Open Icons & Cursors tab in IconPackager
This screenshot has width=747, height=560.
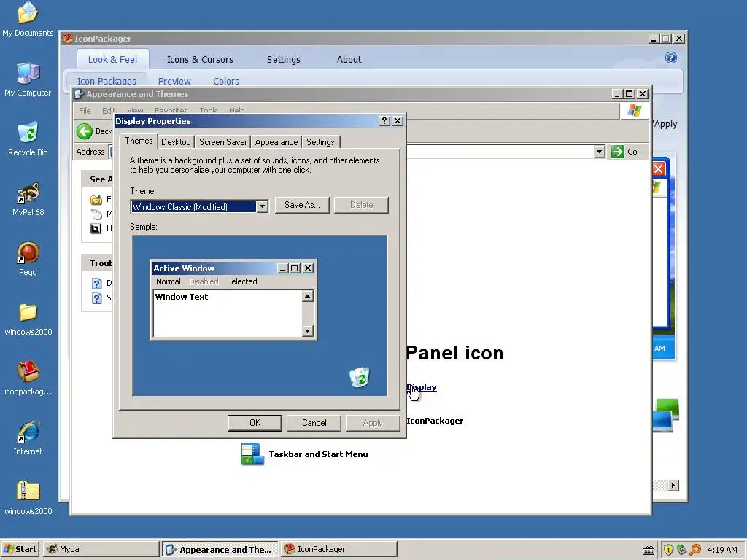click(200, 60)
